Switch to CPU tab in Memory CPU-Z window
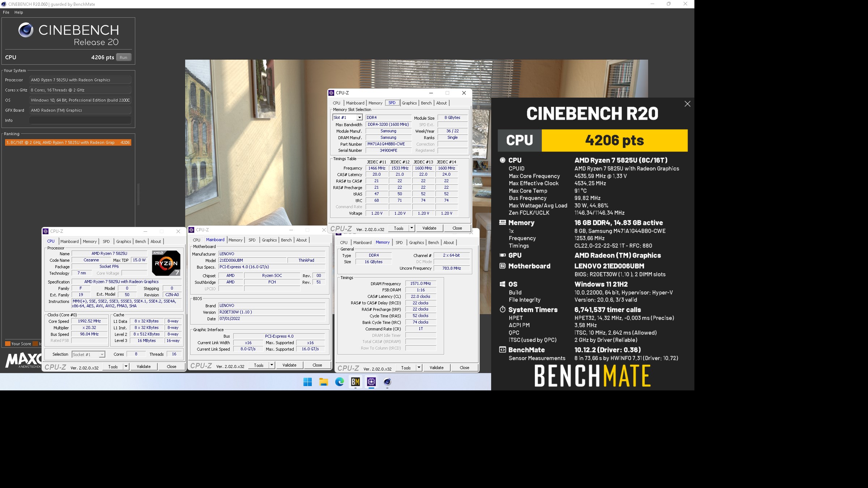The width and height of the screenshot is (868, 488). [x=344, y=243]
